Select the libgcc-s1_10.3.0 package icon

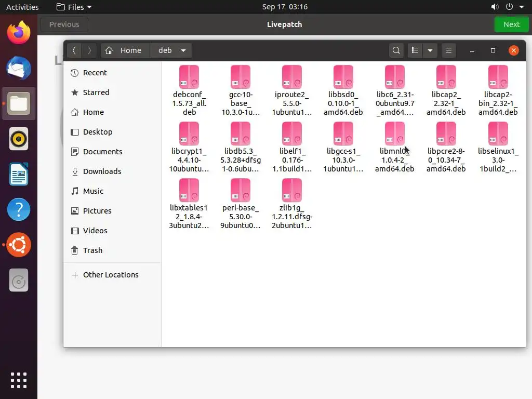coord(343,134)
